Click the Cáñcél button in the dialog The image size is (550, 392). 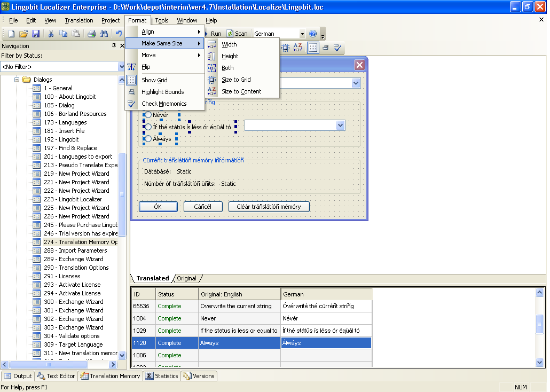(x=203, y=207)
